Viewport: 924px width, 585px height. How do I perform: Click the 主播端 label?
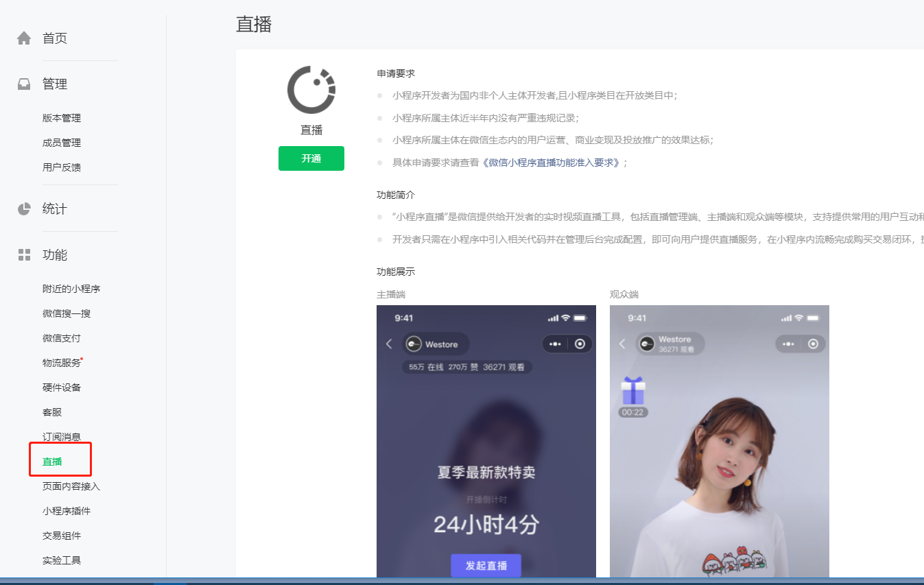click(391, 294)
